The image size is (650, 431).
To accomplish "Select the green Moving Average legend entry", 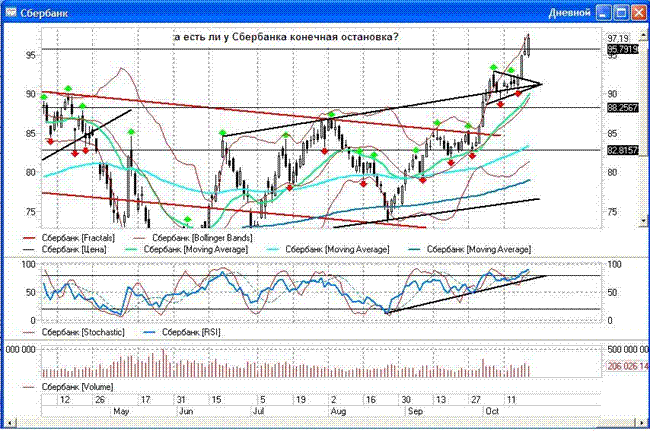I will [186, 249].
